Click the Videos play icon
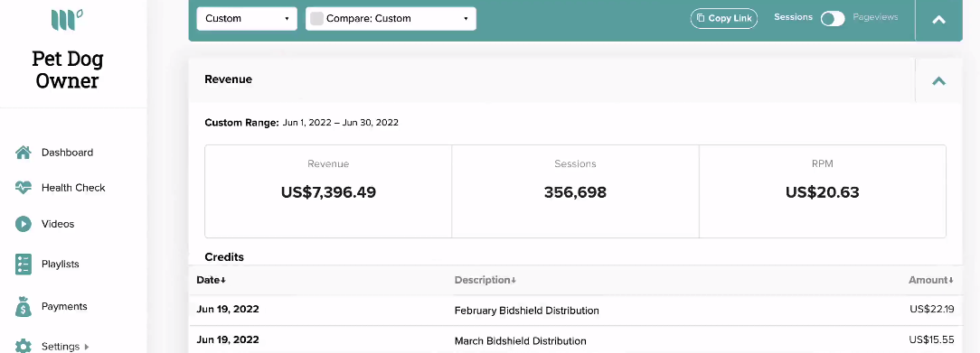 tap(24, 224)
